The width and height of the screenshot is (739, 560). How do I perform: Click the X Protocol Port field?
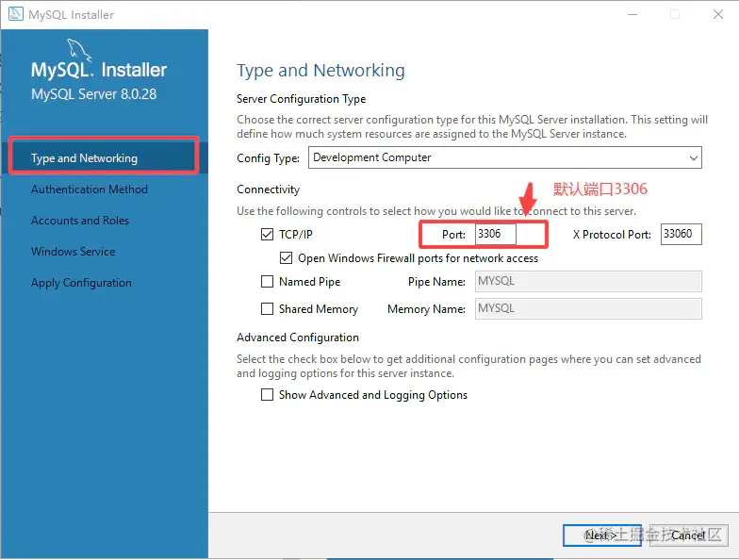point(681,234)
